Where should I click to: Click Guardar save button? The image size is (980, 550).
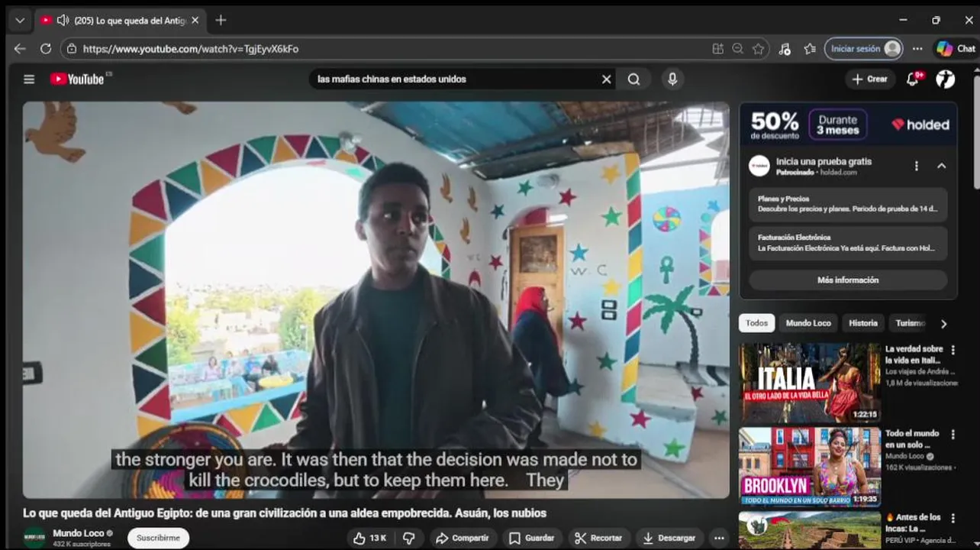coord(532,538)
